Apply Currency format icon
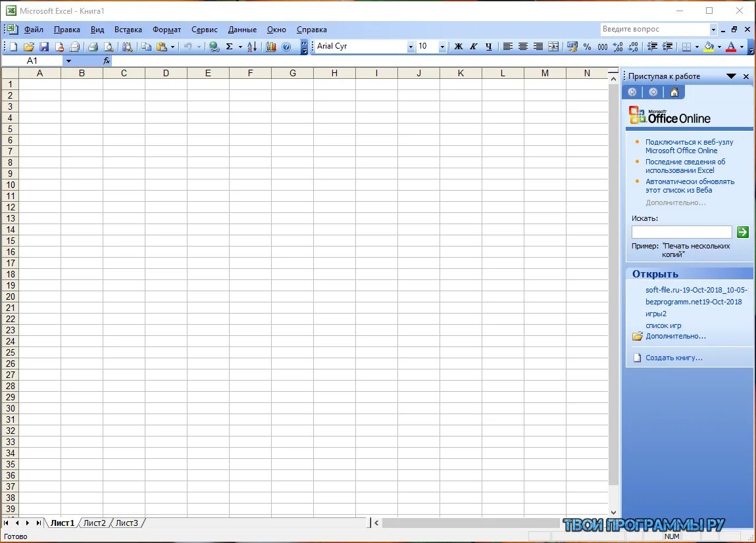 pyautogui.click(x=572, y=47)
